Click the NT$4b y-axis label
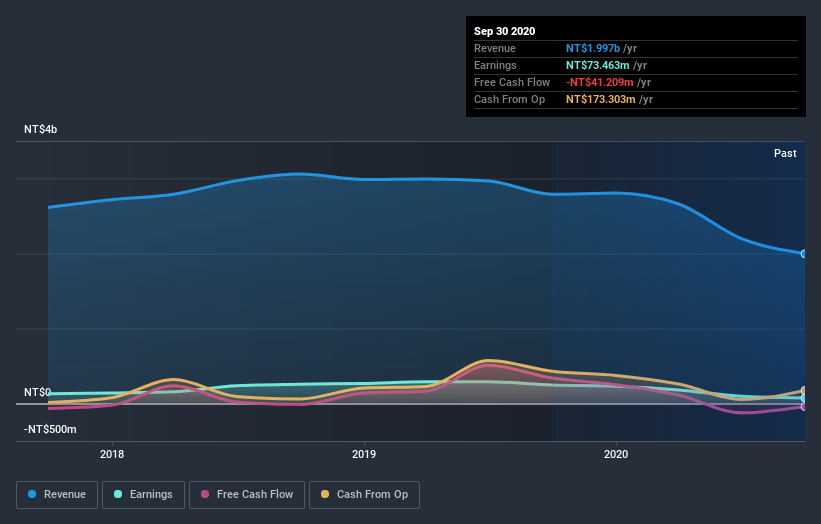This screenshot has height=524, width=821. (40, 129)
